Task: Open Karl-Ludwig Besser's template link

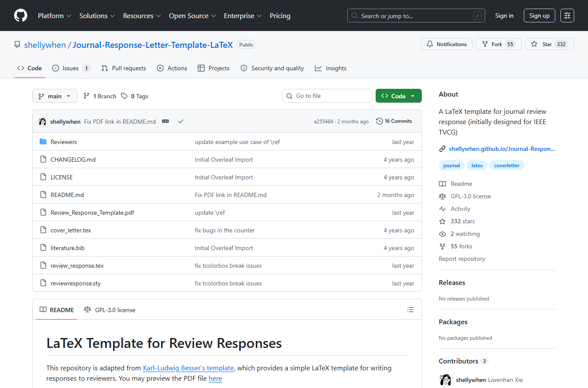Action: click(x=188, y=368)
